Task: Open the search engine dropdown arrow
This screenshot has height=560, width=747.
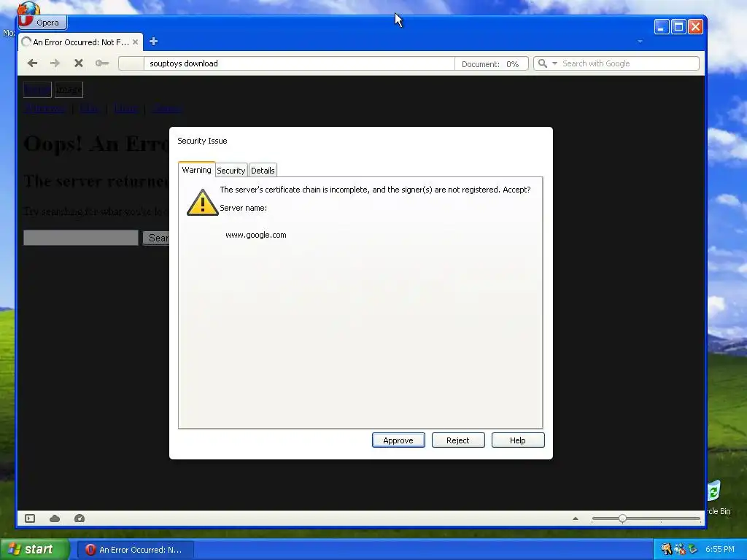Action: (554, 63)
